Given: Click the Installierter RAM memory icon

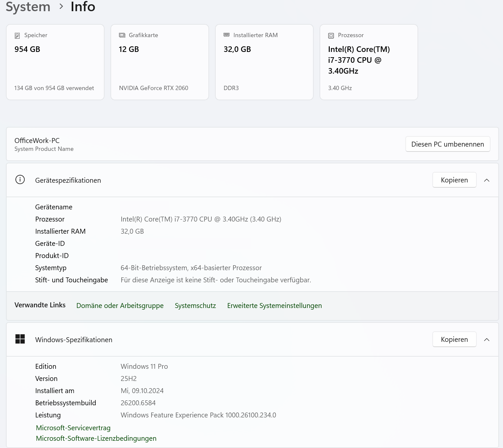Looking at the screenshot, I should pyautogui.click(x=227, y=35).
